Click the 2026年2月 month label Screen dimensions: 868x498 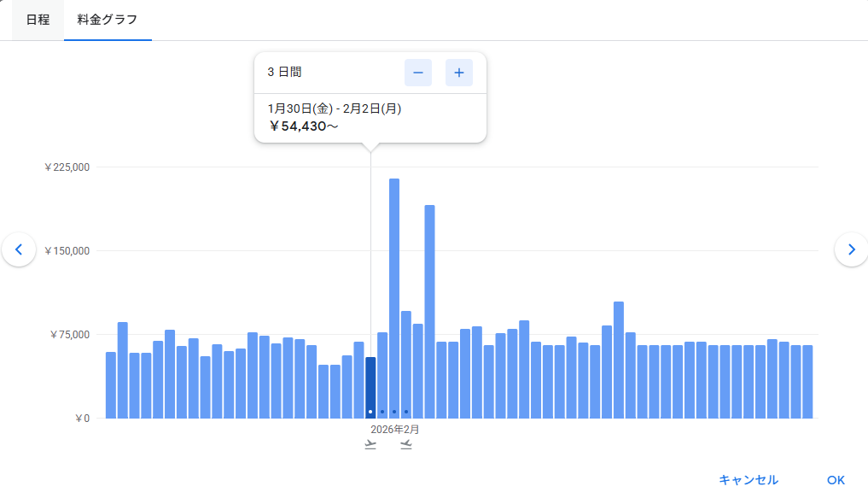(x=394, y=430)
